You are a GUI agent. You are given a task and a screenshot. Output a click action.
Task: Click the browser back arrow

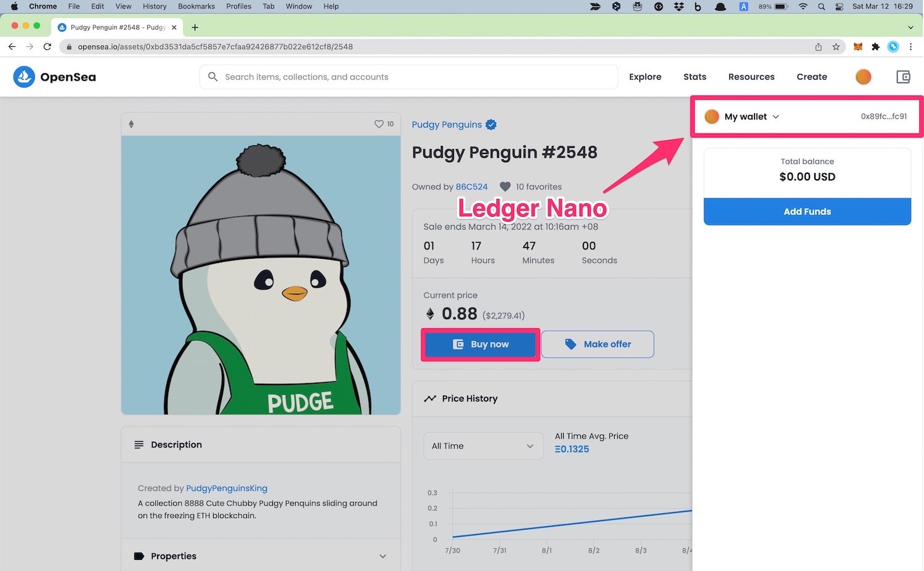pyautogui.click(x=12, y=47)
